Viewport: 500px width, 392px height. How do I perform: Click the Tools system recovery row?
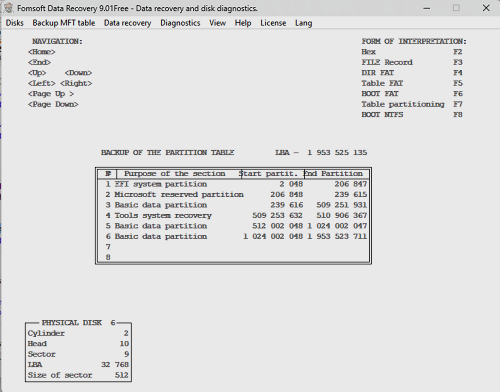233,215
